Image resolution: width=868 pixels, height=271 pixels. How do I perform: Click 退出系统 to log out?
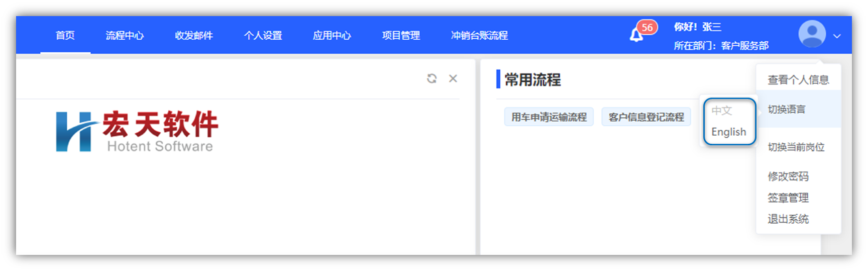point(788,219)
